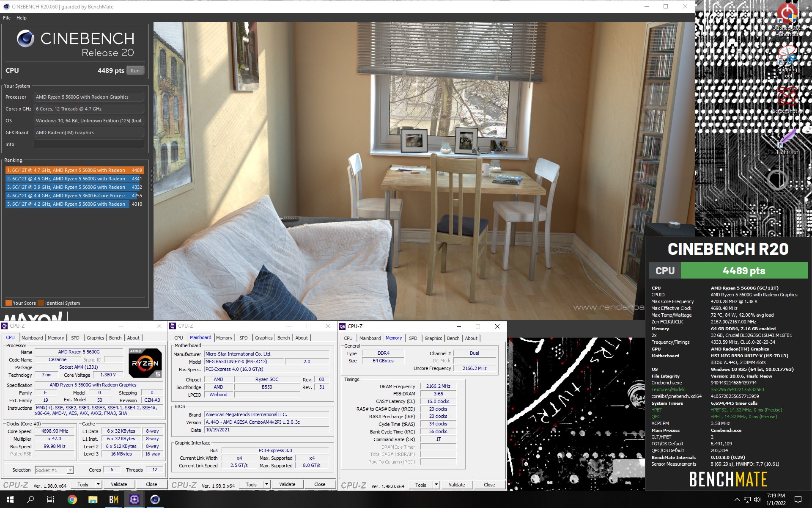Open BenchMate app from the taskbar
The image size is (812, 508).
(x=114, y=500)
